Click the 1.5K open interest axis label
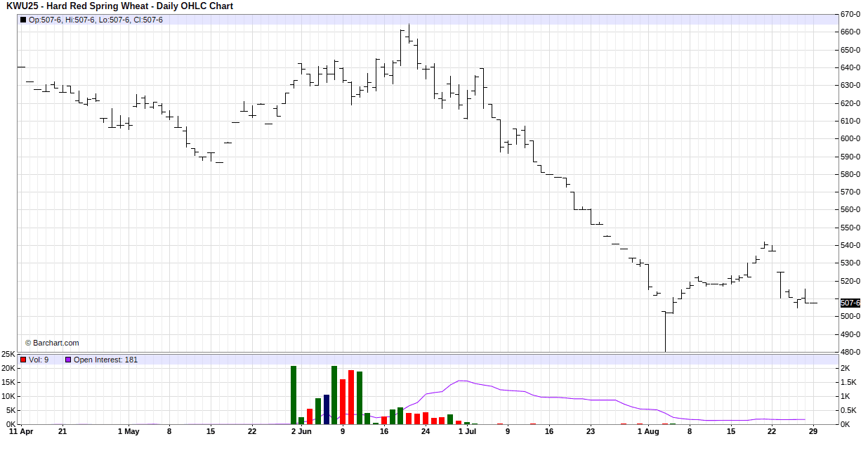Viewport: 868px width, 453px height. (x=849, y=382)
